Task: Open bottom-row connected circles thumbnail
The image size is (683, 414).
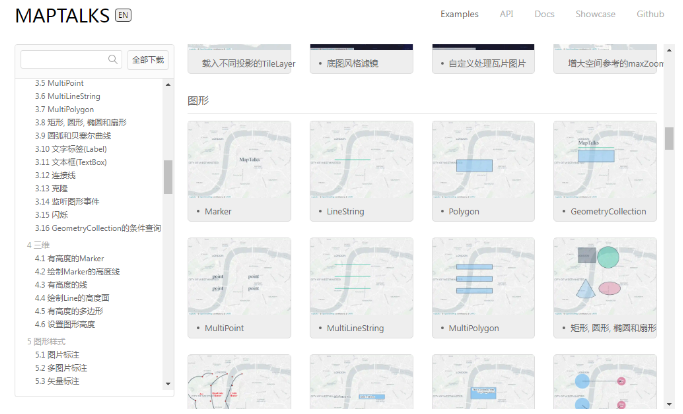Action: click(605, 382)
